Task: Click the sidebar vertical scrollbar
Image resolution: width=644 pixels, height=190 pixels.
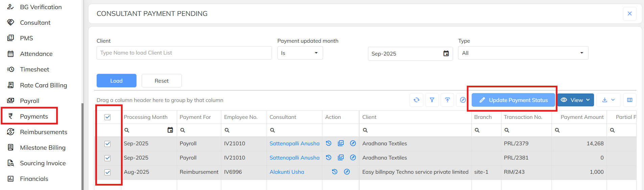Action: click(x=82, y=146)
